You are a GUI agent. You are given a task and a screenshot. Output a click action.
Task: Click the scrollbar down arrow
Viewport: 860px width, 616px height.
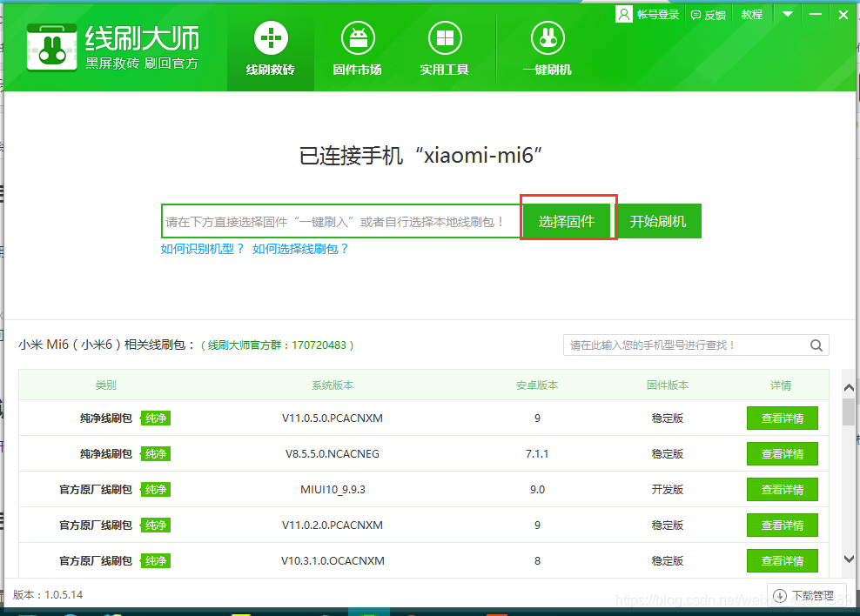pyautogui.click(x=849, y=559)
